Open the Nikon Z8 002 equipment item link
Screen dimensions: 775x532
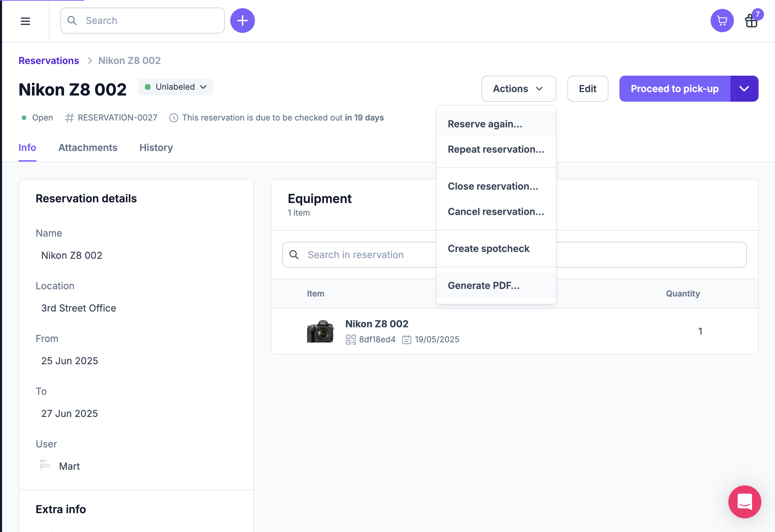pyautogui.click(x=377, y=324)
